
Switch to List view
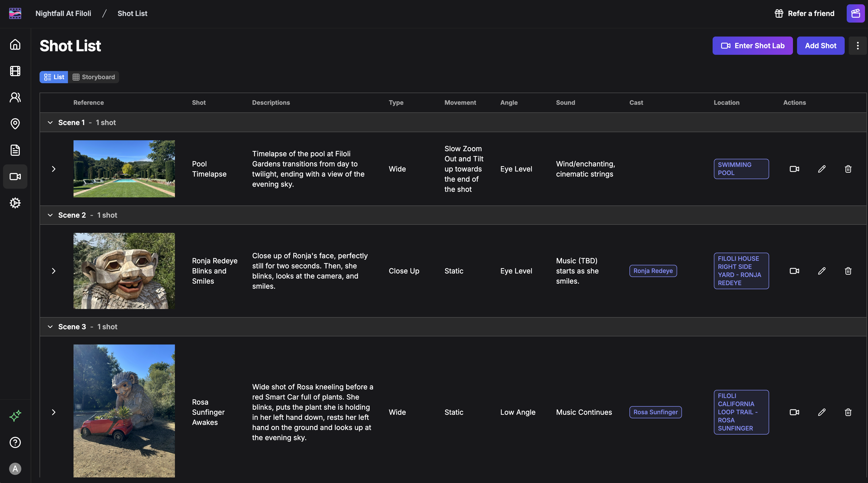pyautogui.click(x=54, y=77)
